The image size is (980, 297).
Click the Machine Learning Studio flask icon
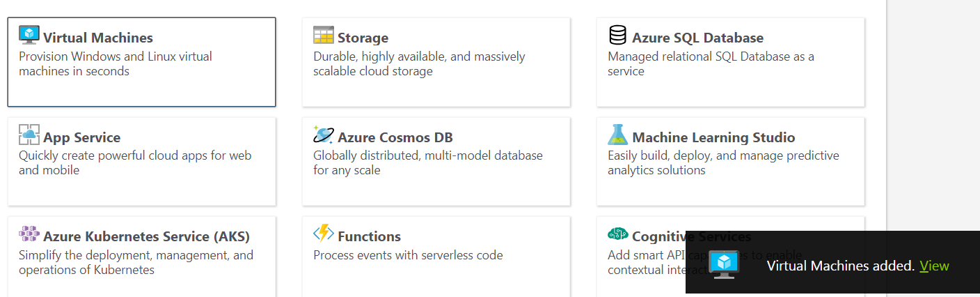click(x=617, y=135)
